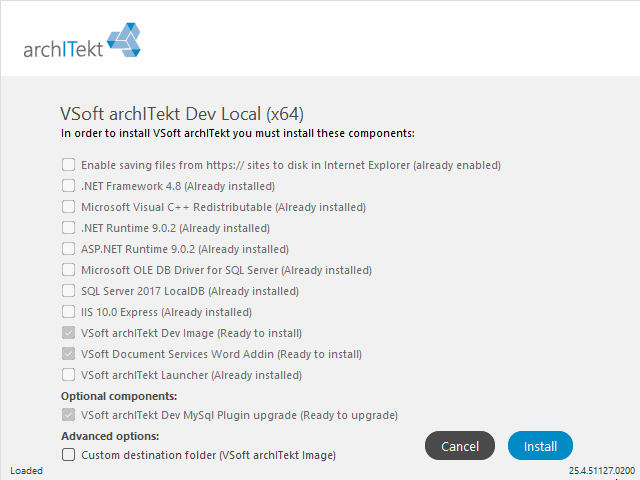The height and width of the screenshot is (480, 640).
Task: Toggle Microsoft OLE DB Driver checkbox
Action: 68,270
